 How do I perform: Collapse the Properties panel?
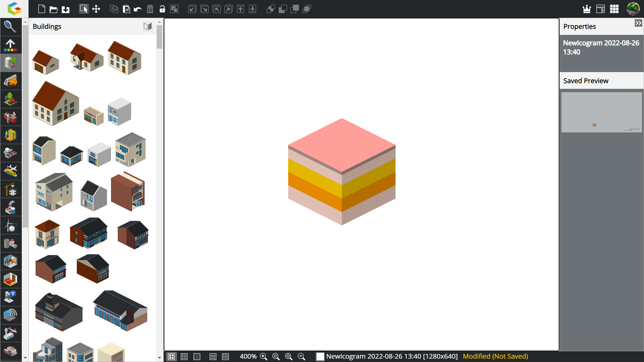tap(638, 23)
